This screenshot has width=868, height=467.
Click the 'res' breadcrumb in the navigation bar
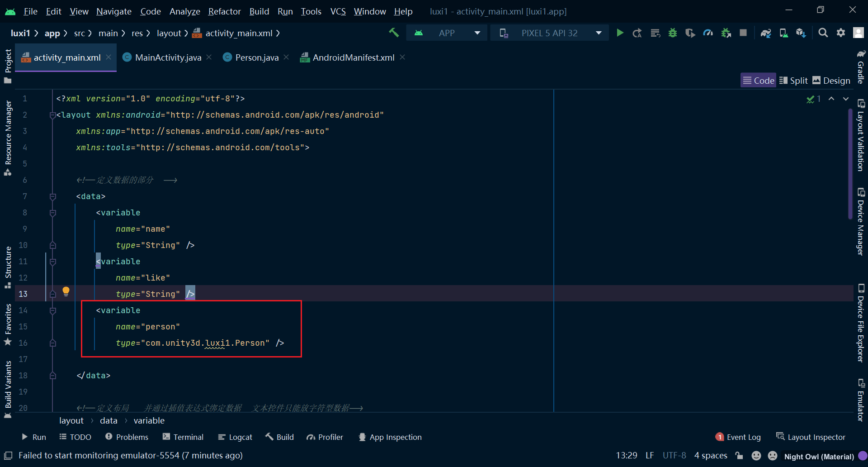point(137,33)
